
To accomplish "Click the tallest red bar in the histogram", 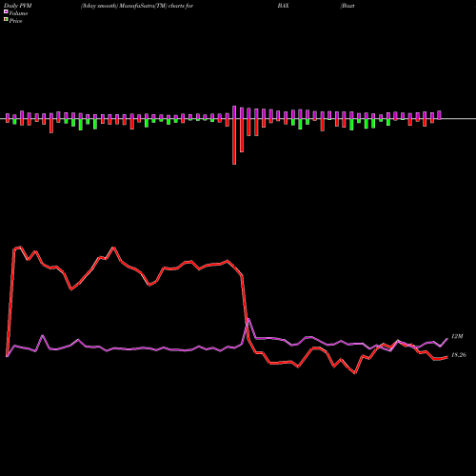I will click(x=234, y=142).
